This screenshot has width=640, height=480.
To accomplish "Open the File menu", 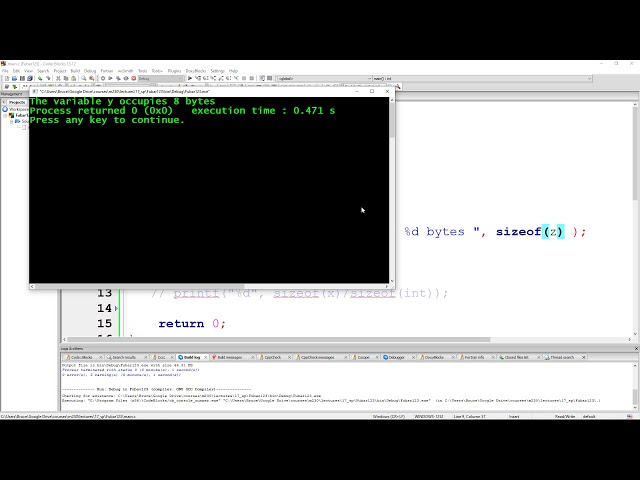I will click(5, 71).
